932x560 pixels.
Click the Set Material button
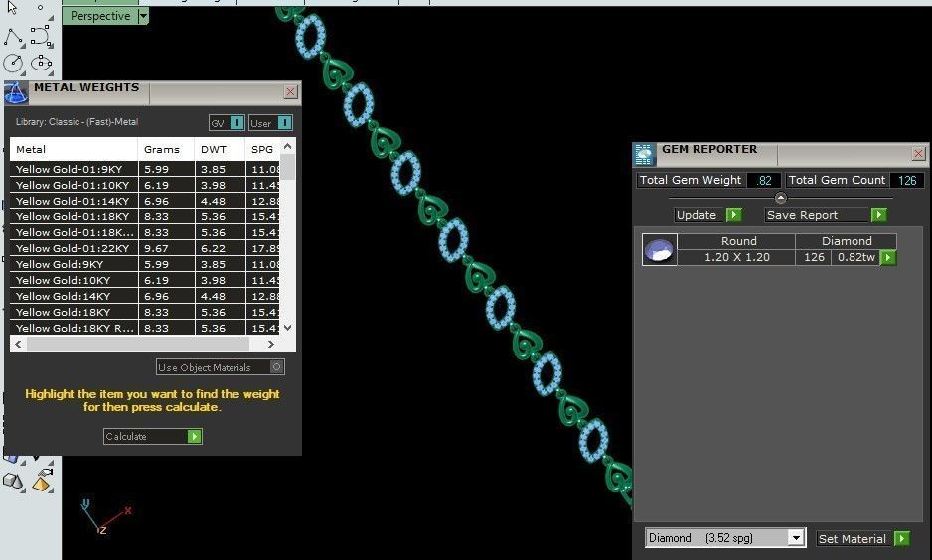tap(863, 538)
